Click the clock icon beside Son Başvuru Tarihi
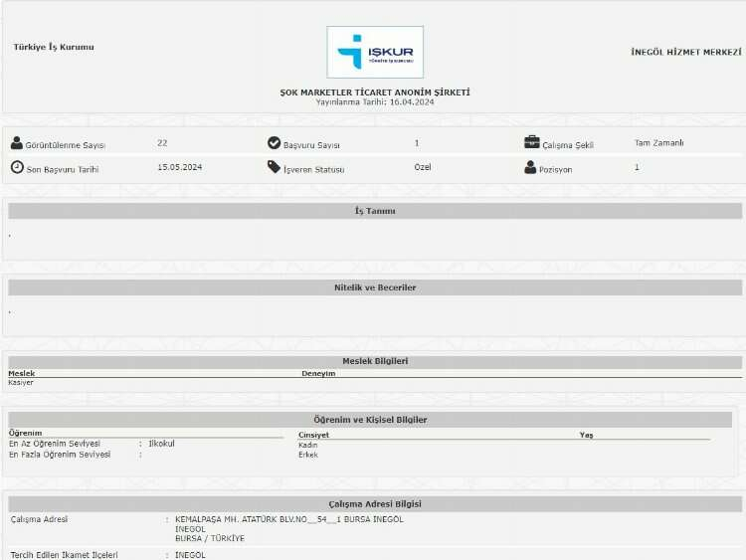This screenshot has width=746, height=560. pyautogui.click(x=17, y=167)
